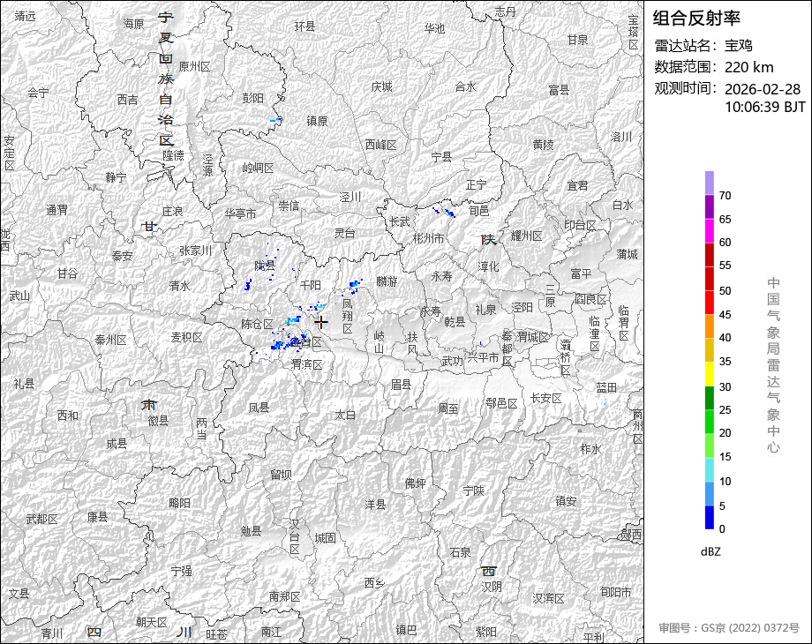The height and width of the screenshot is (644, 812).
Task: Click the 宁强 label on the map
Action: pos(181,571)
